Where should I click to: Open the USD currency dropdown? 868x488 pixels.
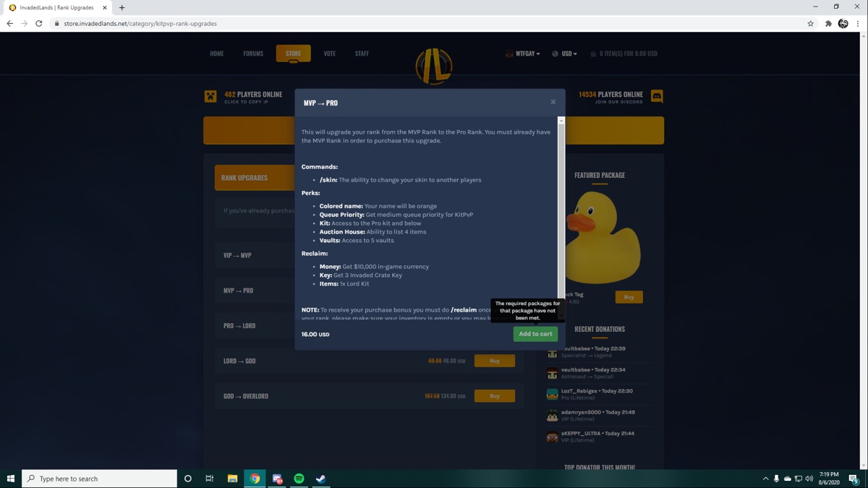564,53
